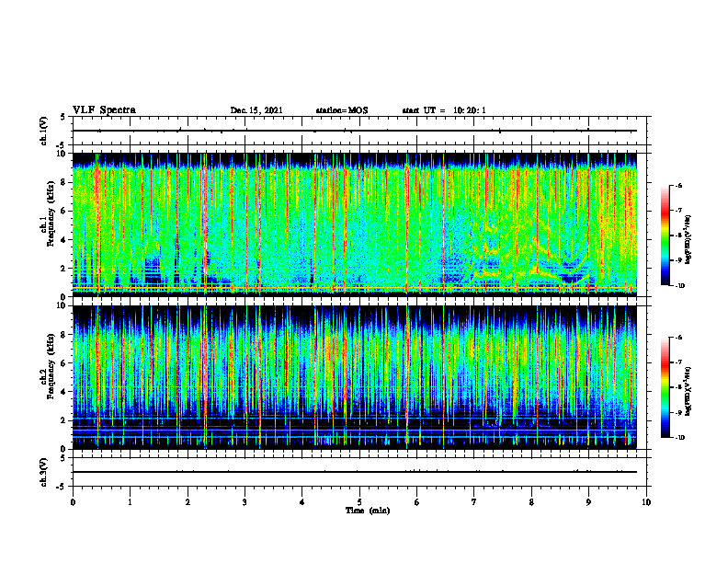The width and height of the screenshot is (728, 563).
Task: Click the "2" tick on the time axis
Action: (x=188, y=502)
